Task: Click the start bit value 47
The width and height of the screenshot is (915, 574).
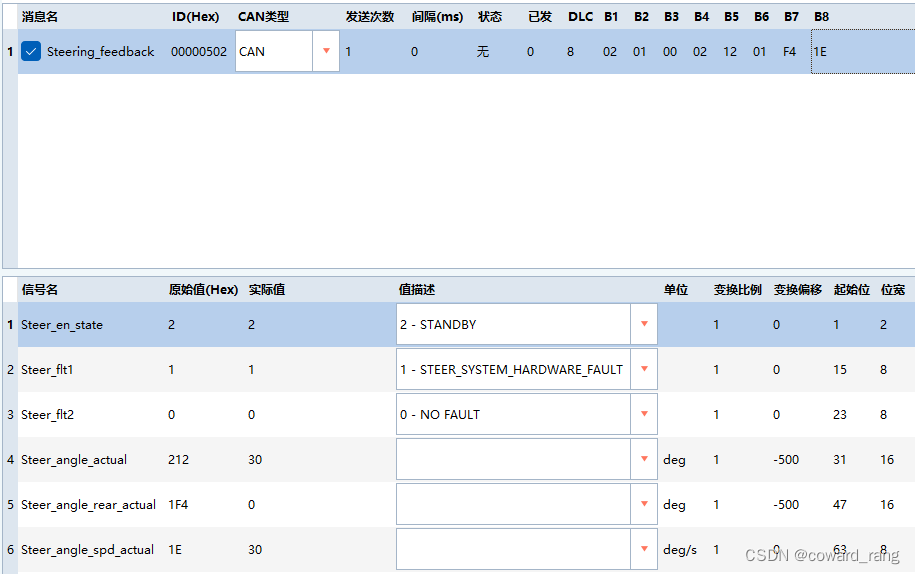Action: click(x=839, y=504)
